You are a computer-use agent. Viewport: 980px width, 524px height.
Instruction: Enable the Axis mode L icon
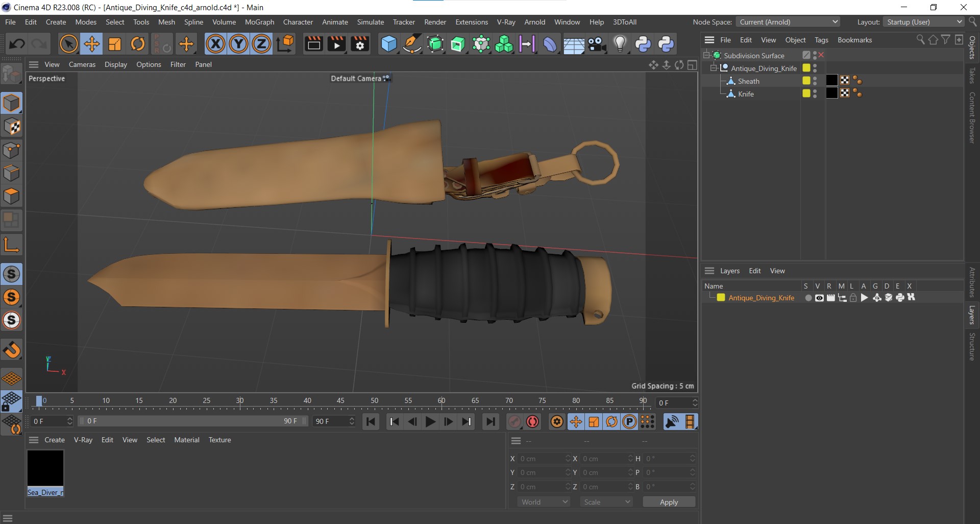click(12, 245)
